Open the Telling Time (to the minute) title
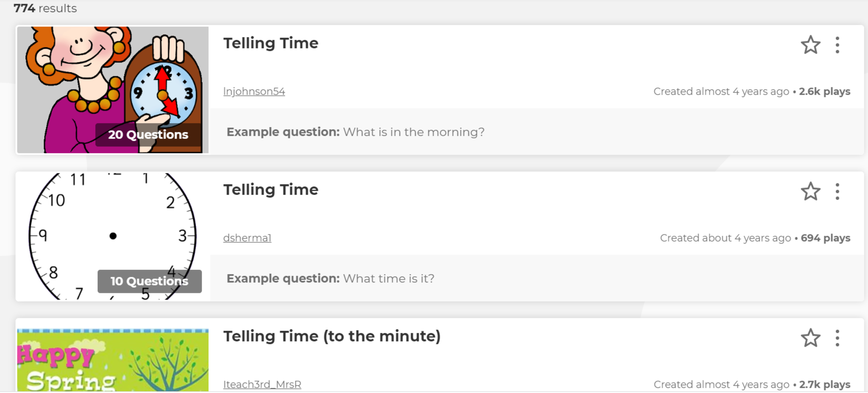The height and width of the screenshot is (393, 868). (x=332, y=336)
